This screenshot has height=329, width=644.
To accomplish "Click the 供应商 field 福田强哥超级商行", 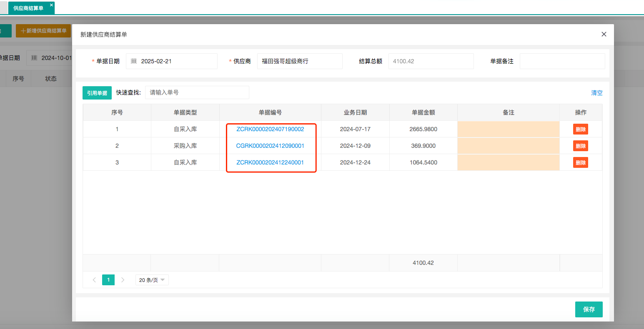I will point(299,61).
